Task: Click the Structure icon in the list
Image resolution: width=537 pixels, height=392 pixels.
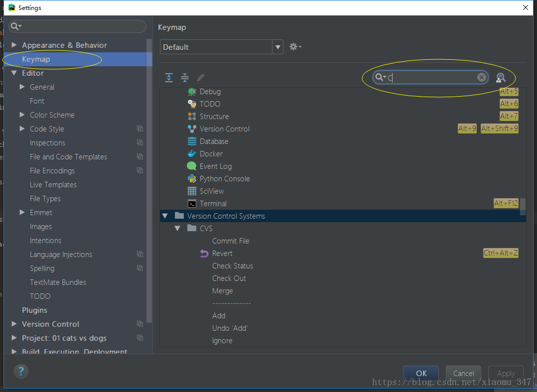Action: pyautogui.click(x=192, y=117)
